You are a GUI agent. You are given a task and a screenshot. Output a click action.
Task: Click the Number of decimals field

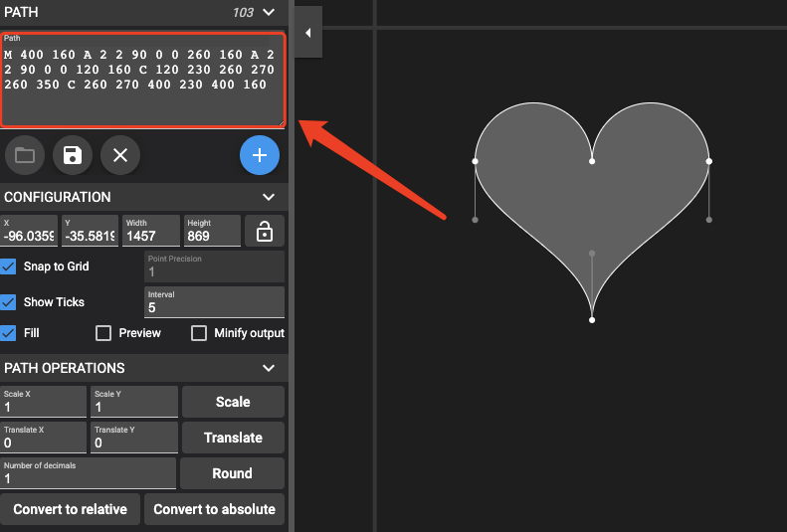point(88,473)
